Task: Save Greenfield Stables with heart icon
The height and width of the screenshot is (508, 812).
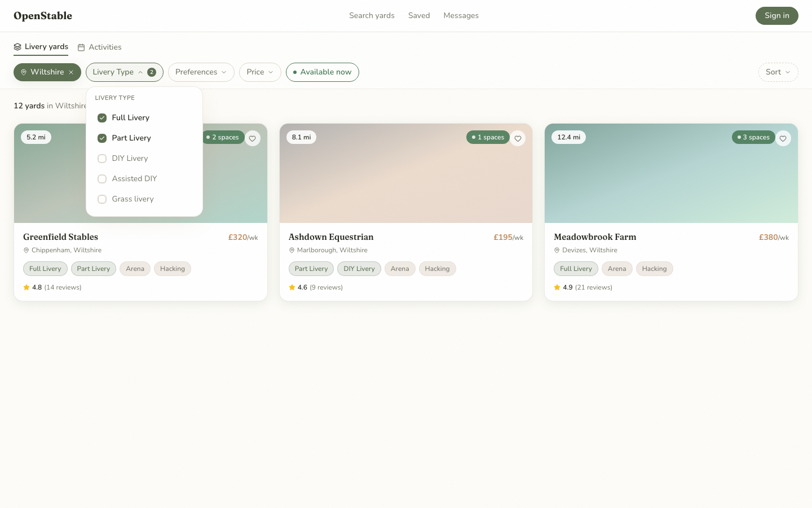Action: point(253,138)
